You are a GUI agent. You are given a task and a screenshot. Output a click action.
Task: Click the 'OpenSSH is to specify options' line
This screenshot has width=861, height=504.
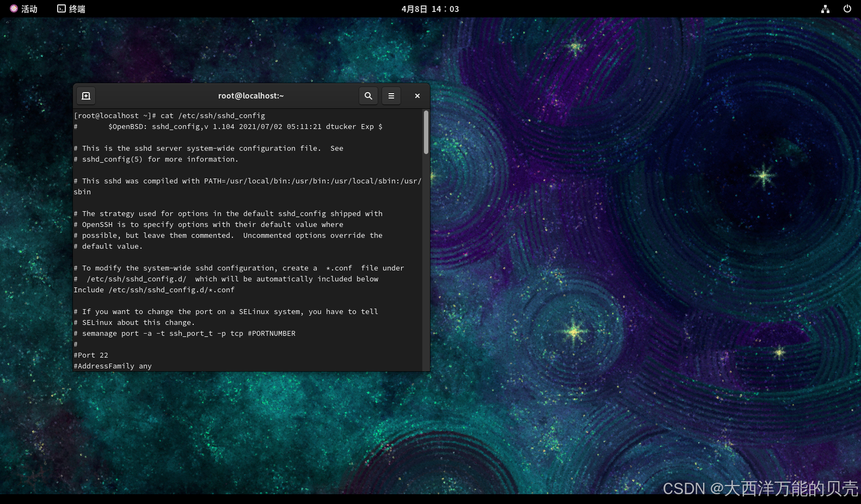[x=208, y=224]
